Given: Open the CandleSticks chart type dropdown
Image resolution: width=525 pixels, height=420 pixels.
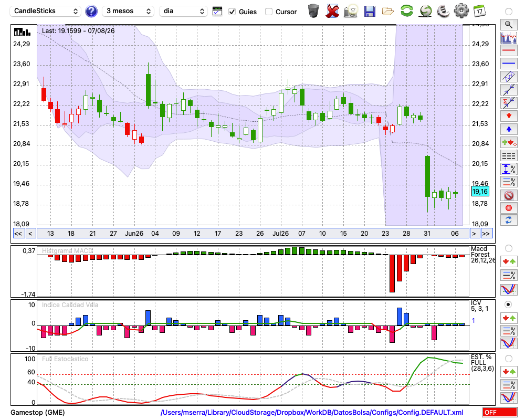Looking at the screenshot, I should click(x=46, y=11).
